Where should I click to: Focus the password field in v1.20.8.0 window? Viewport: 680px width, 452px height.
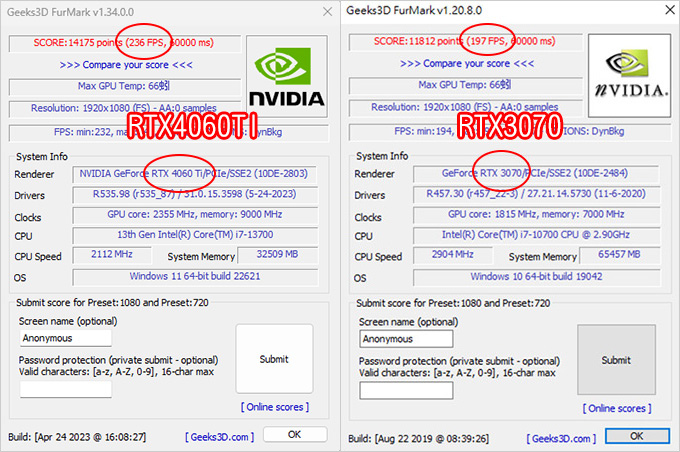[406, 390]
